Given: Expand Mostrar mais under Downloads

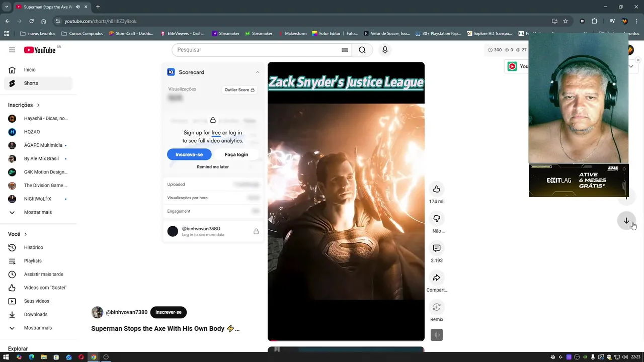Looking at the screenshot, I should click(38, 328).
